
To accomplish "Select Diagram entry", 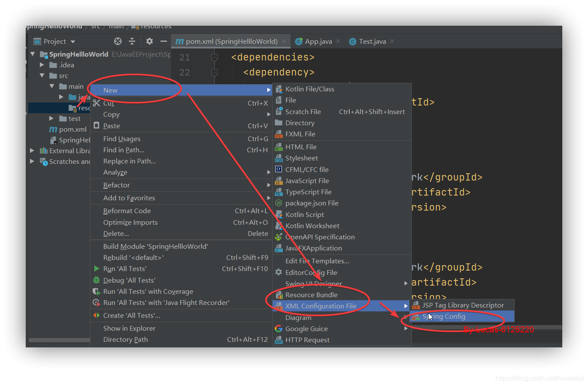I will 342,317.
